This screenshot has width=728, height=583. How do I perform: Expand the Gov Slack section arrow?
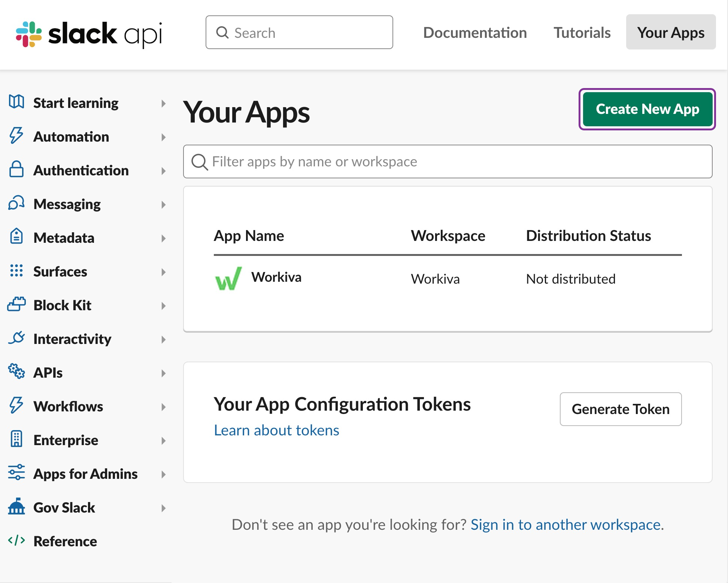[x=163, y=508]
